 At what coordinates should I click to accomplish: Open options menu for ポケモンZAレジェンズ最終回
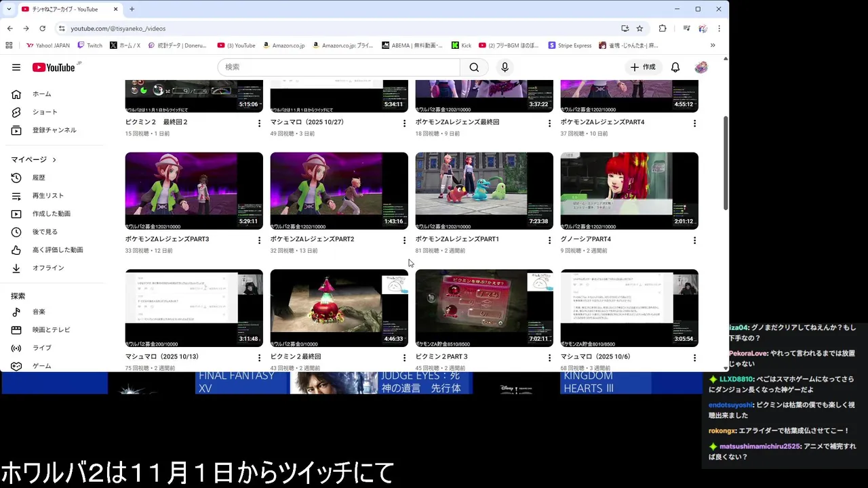549,123
